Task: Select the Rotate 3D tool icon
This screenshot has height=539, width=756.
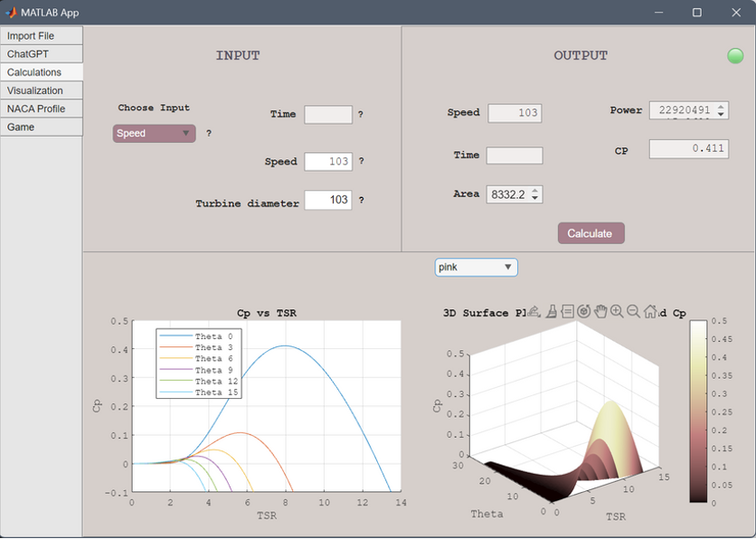Action: click(x=584, y=311)
